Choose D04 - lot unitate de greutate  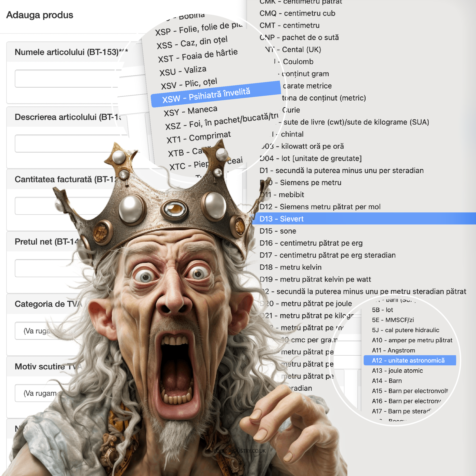tap(311, 158)
